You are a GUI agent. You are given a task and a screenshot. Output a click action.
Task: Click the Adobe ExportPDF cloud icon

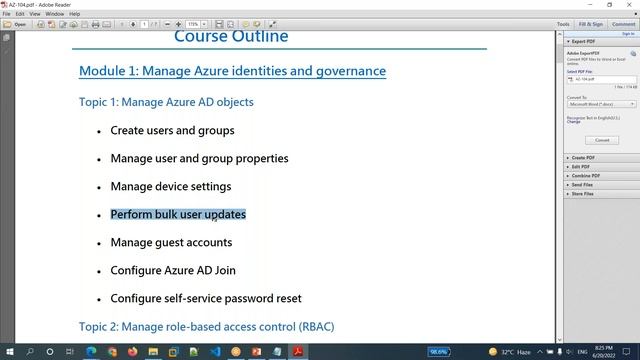(x=633, y=53)
